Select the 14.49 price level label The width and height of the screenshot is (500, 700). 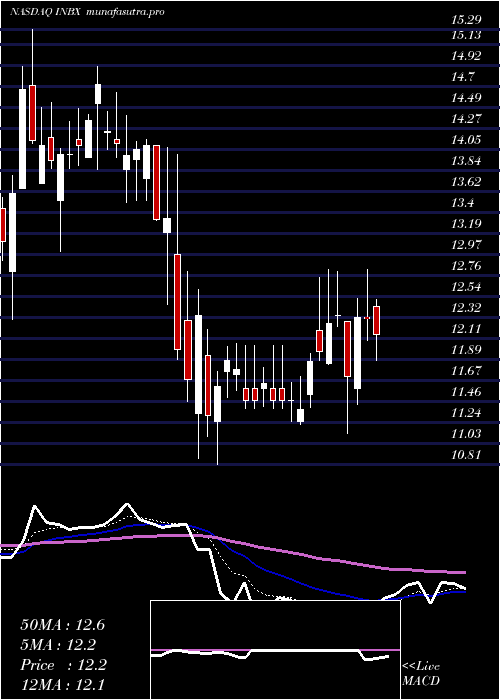[x=466, y=98]
